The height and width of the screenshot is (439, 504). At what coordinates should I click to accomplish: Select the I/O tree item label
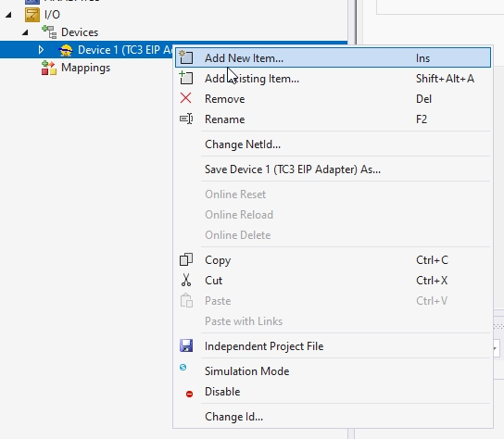coord(52,15)
